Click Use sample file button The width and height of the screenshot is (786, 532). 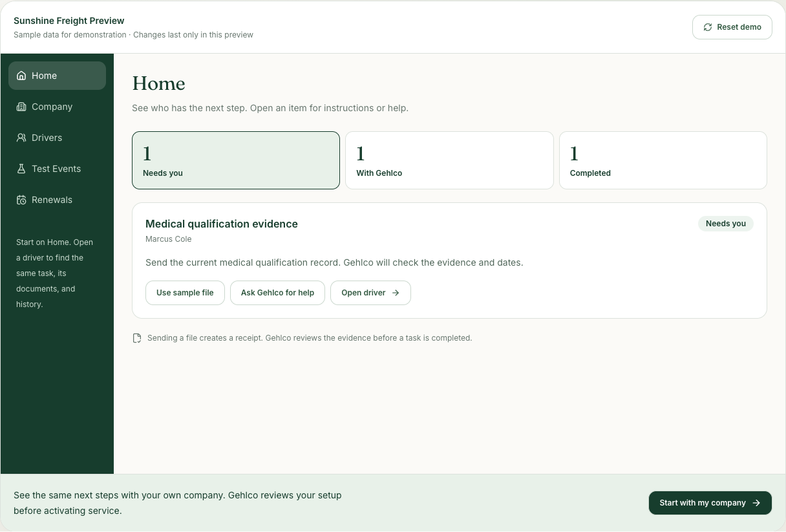coord(185,293)
